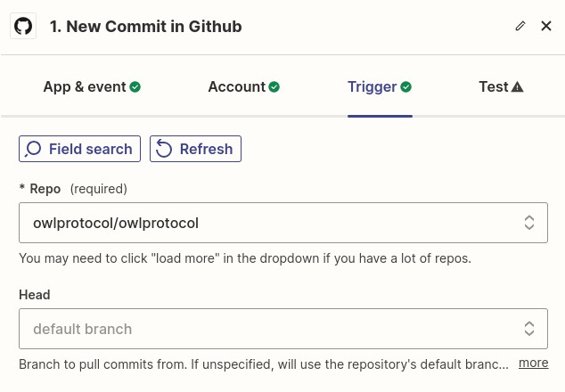Click the "more" link under Head
This screenshot has width=565, height=392.
coord(533,363)
